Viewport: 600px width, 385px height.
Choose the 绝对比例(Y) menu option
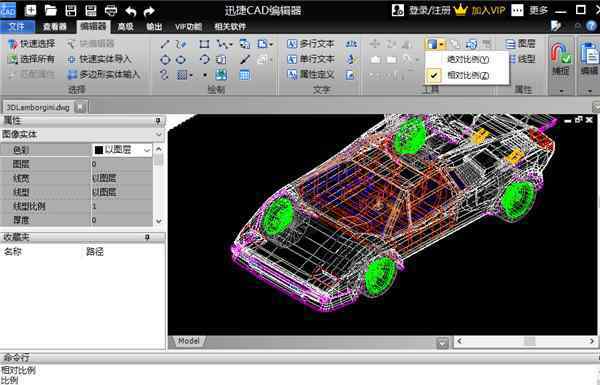point(467,59)
